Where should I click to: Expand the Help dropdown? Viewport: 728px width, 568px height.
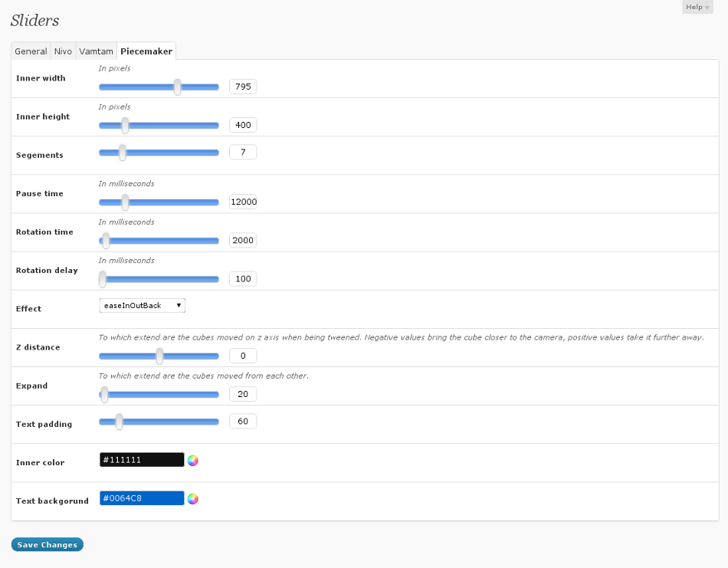pyautogui.click(x=697, y=7)
